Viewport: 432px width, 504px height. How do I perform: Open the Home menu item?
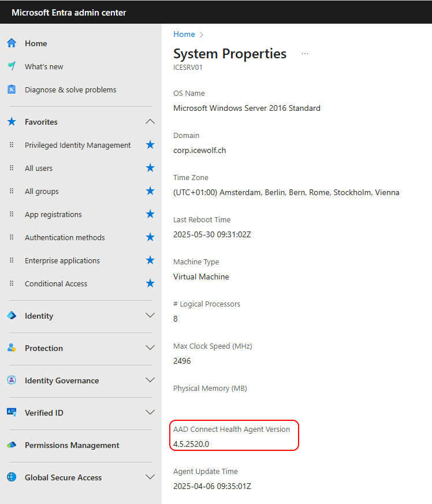pos(36,43)
